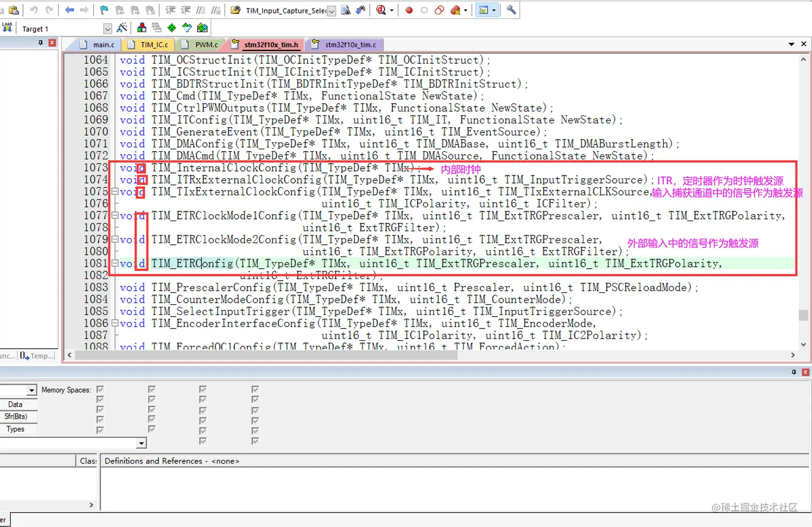The width and height of the screenshot is (812, 527).
Task: Comment selection with the comment icon
Action: 201,10
